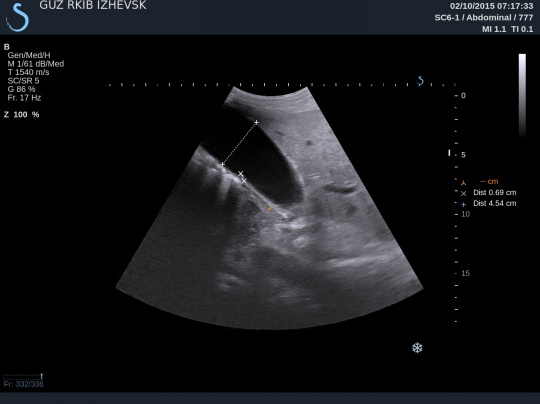This screenshot has width=540, height=404.
Task: Click the probe orientation marker above the scan
Action: click(x=420, y=81)
